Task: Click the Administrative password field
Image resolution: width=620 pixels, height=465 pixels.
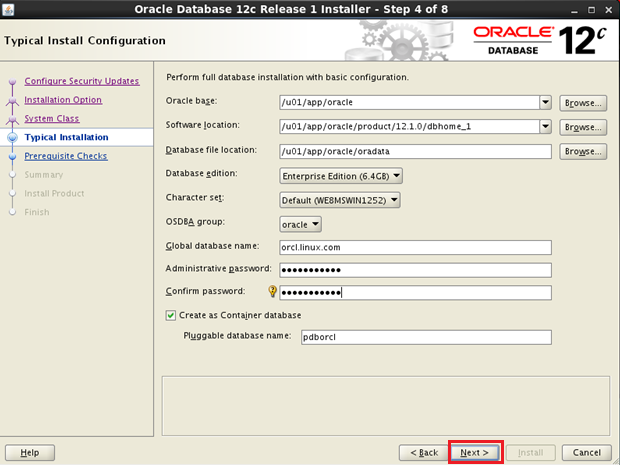Action: point(415,270)
